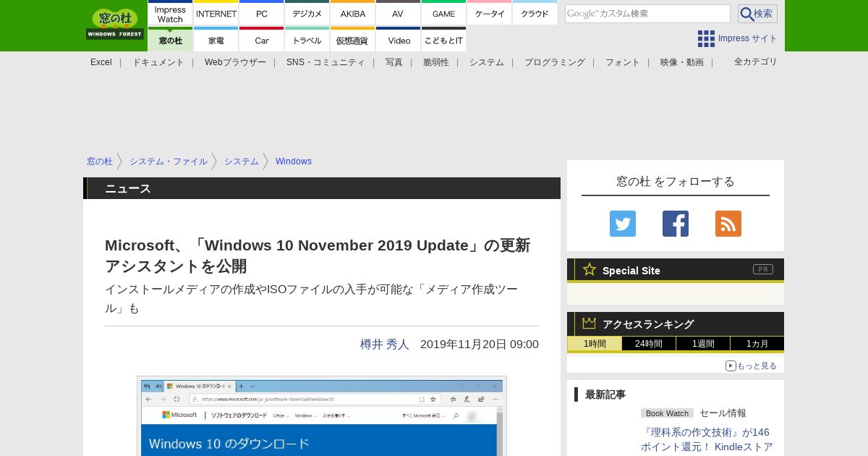Screen dimensions: 868x456
Task: Open the 家電 Watch tab
Action: click(216, 40)
